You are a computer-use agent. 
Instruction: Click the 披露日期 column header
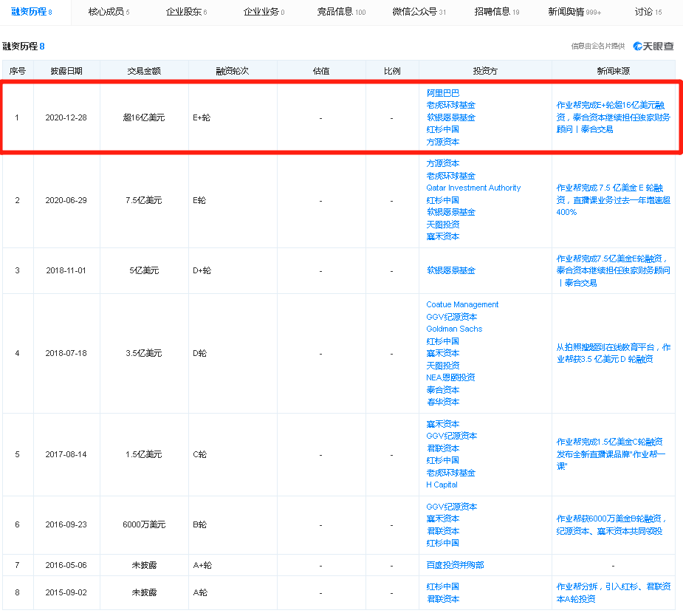(x=66, y=71)
